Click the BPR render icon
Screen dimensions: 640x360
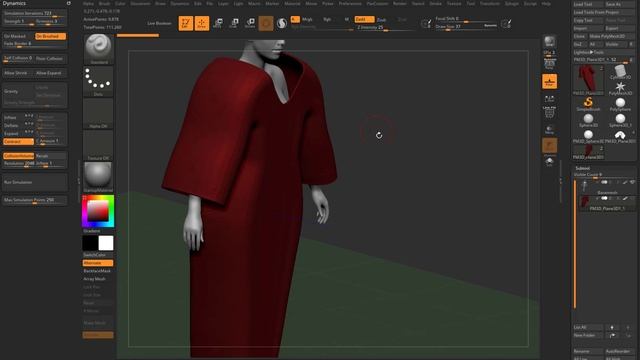(549, 42)
